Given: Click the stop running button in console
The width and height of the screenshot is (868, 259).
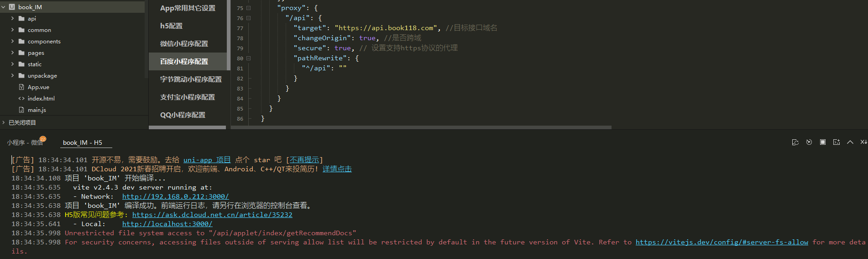Looking at the screenshot, I should click(823, 142).
